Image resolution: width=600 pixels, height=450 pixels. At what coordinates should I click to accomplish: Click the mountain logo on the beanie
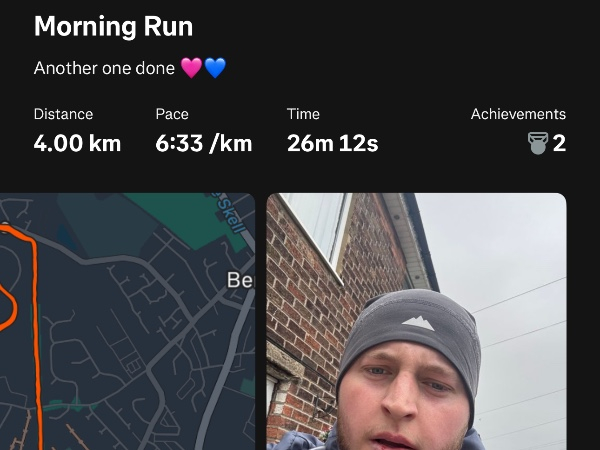(418, 324)
